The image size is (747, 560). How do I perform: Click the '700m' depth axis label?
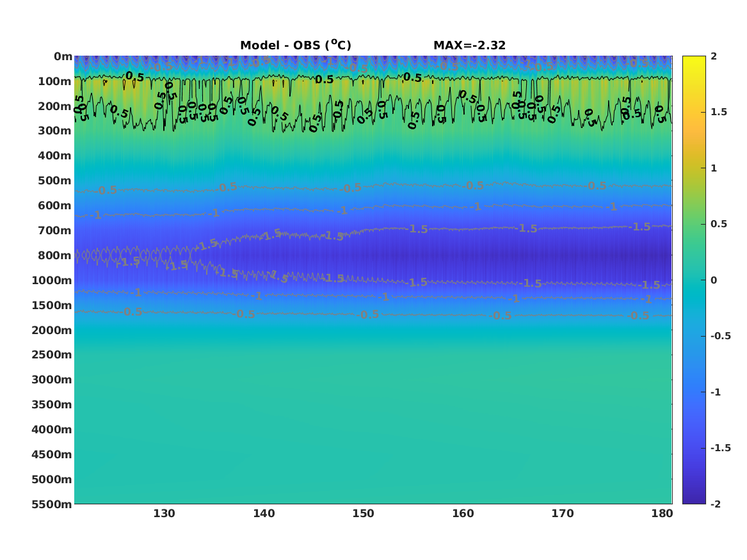click(55, 230)
